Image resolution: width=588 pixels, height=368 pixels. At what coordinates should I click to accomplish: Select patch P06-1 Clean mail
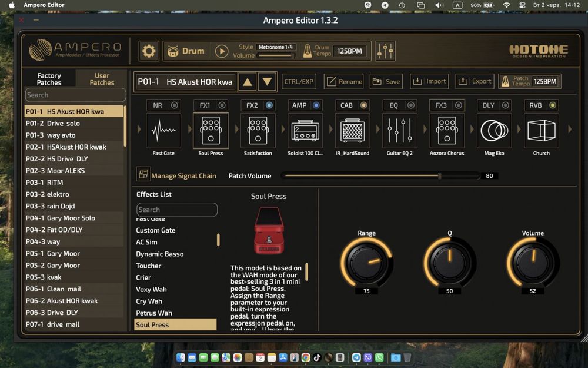click(x=74, y=289)
